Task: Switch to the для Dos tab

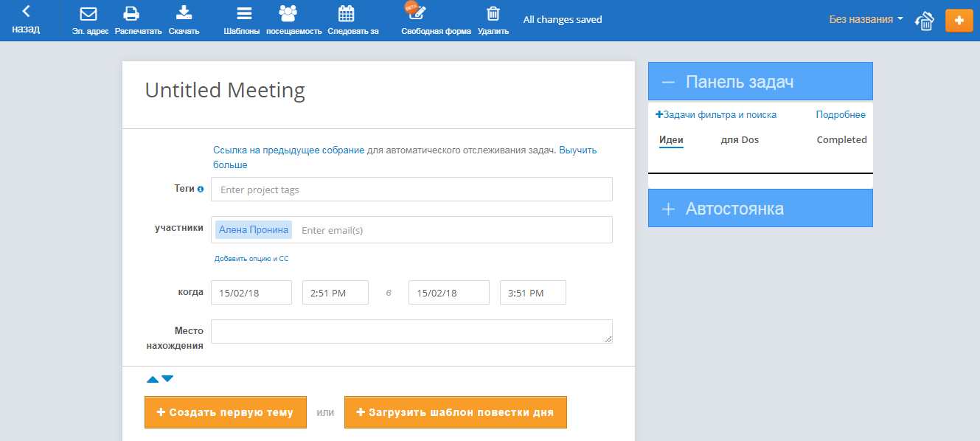Action: pyautogui.click(x=740, y=140)
